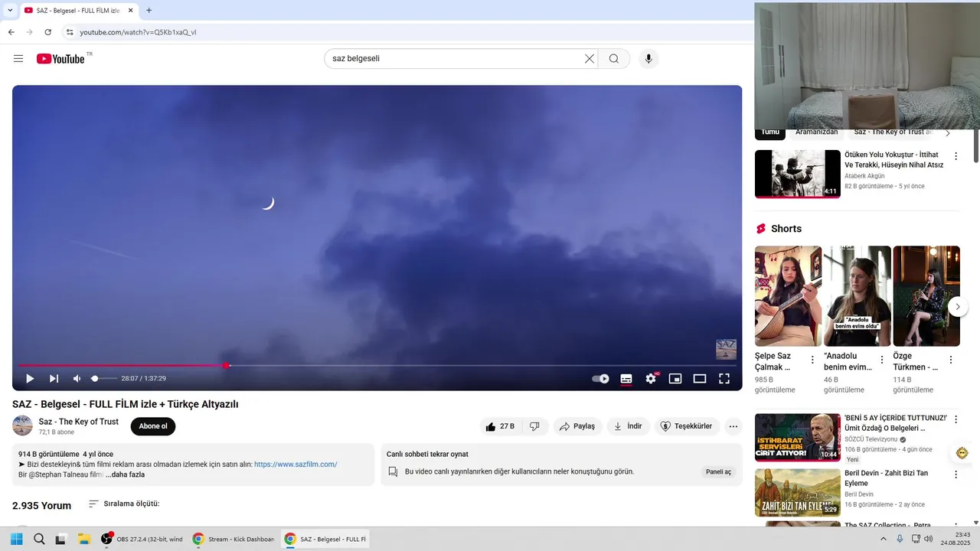Image resolution: width=980 pixels, height=551 pixels.
Task: Show hidden system tray icons
Action: tap(884, 539)
